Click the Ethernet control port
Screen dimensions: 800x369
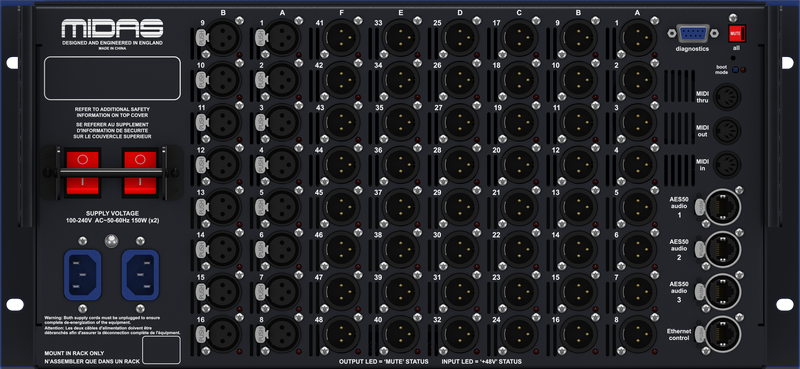[x=722, y=333]
